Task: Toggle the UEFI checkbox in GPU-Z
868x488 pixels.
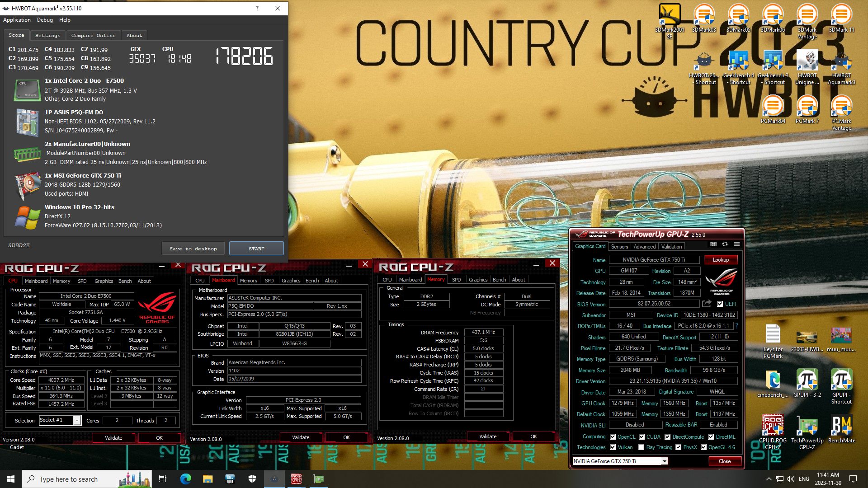Action: point(720,304)
